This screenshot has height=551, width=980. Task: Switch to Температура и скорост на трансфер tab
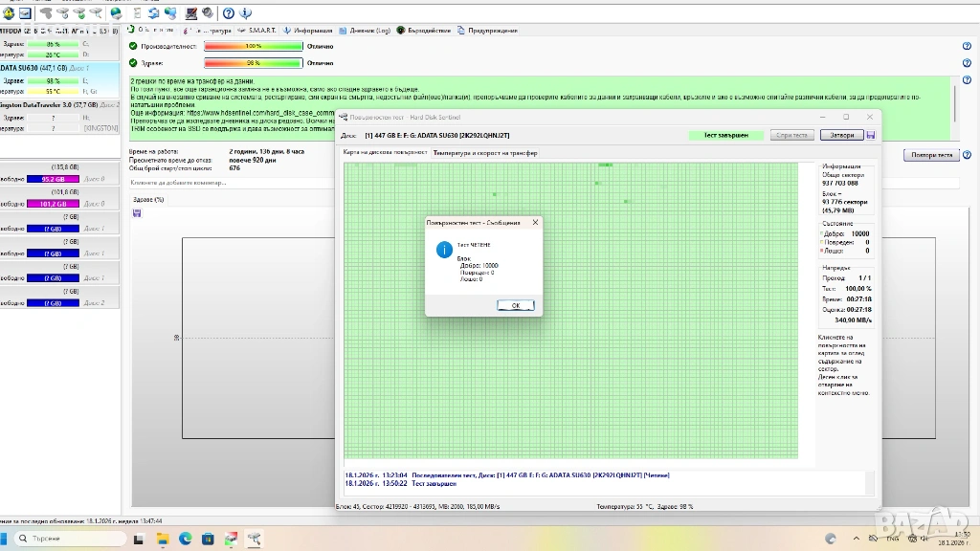[x=484, y=153]
